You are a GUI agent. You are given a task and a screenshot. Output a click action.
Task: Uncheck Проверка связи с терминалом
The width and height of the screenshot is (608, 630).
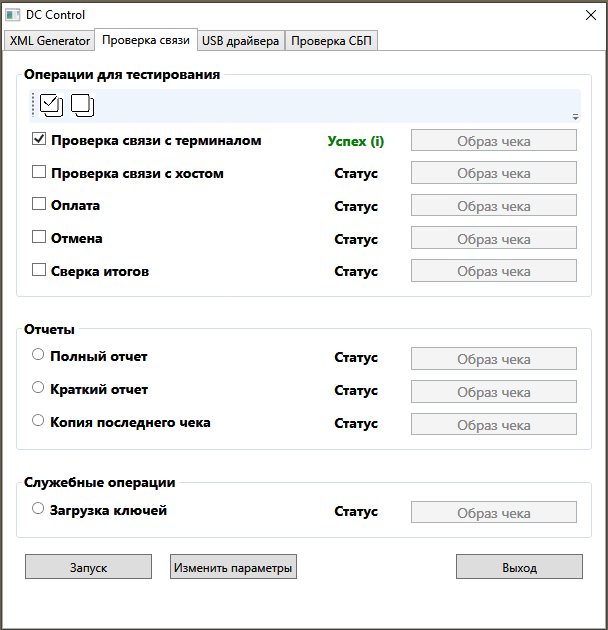pos(39,140)
